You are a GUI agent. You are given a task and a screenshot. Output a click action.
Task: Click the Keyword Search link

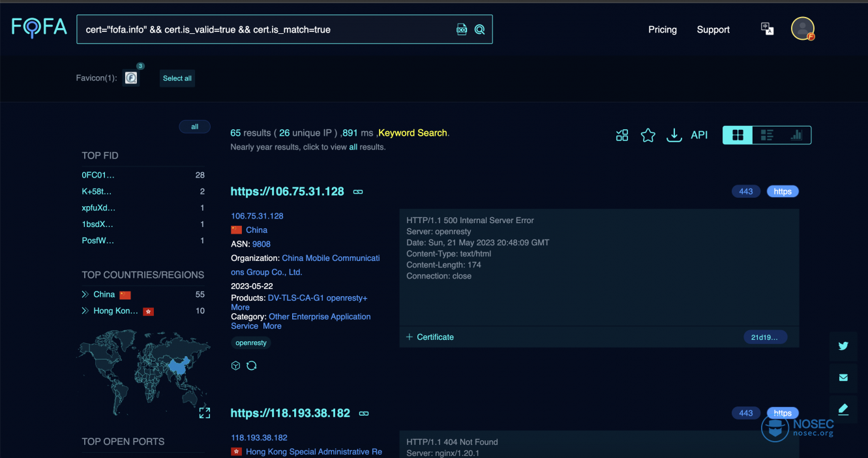pos(413,132)
